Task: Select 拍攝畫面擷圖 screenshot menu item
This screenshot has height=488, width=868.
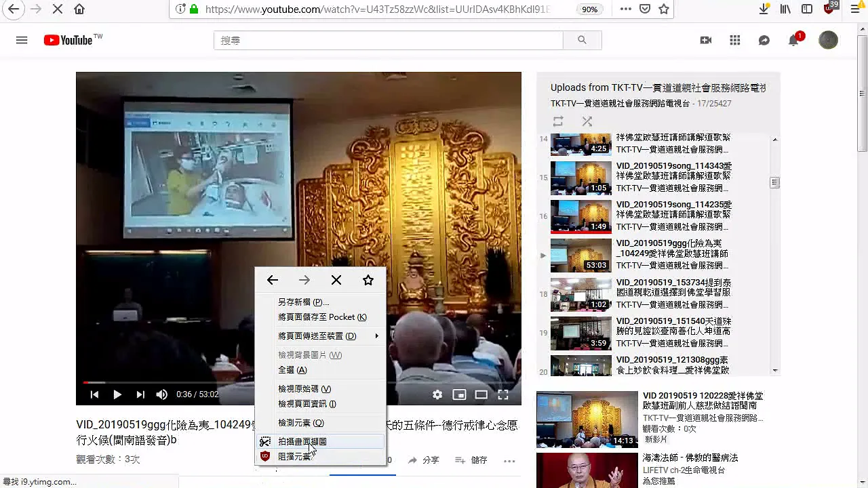Action: [x=320, y=442]
